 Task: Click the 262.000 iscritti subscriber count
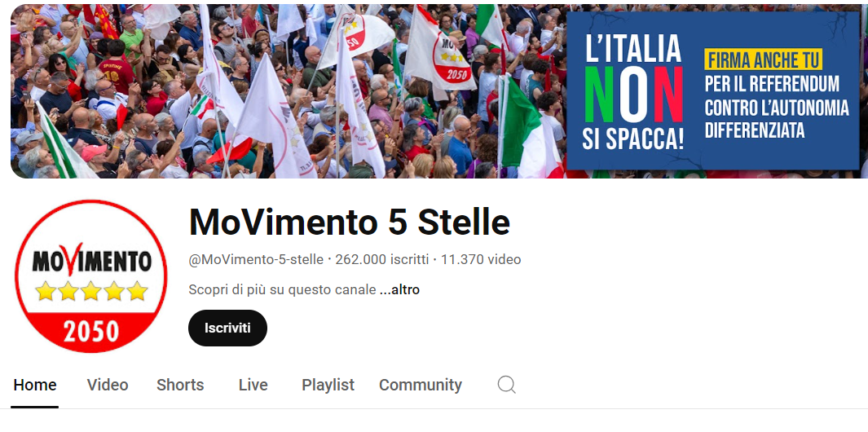point(382,259)
